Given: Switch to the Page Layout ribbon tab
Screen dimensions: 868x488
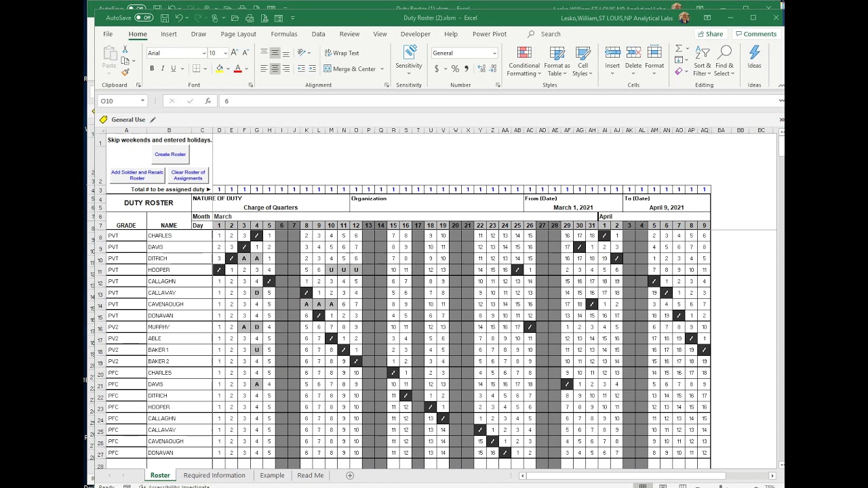Looking at the screenshot, I should tap(238, 34).
